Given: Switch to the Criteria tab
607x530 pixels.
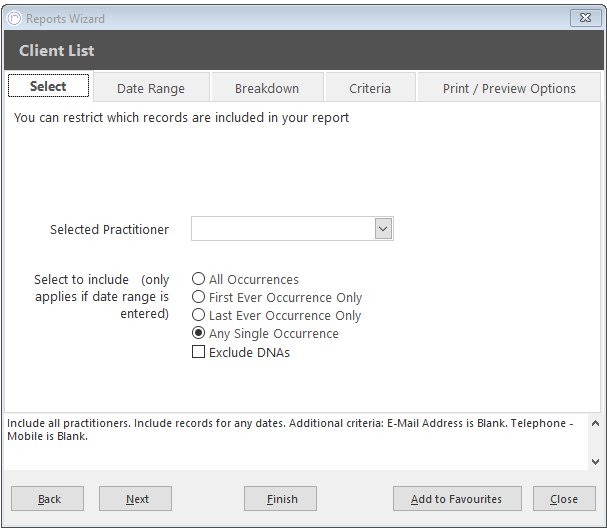Looking at the screenshot, I should 370,88.
